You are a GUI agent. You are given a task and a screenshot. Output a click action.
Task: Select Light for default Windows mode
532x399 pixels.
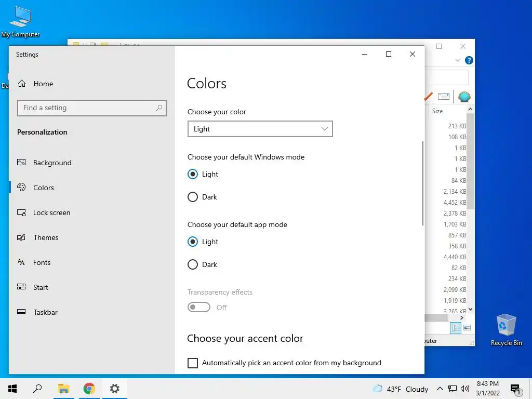point(192,174)
